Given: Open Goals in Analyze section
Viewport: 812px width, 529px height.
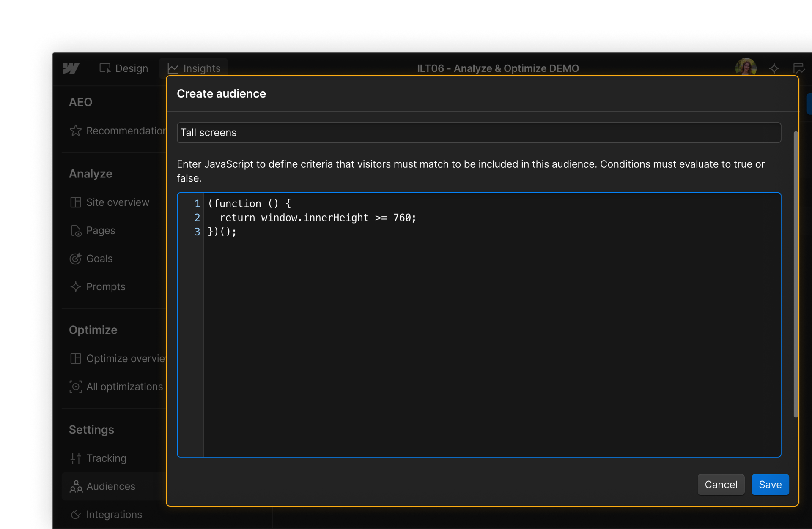Looking at the screenshot, I should tap(99, 259).
